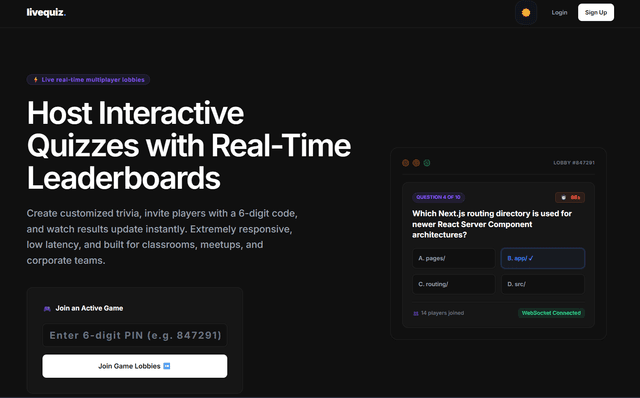Screen dimensions: 640x398
Task: Click the Create customized trivia description paragraph
Action: pos(162,237)
